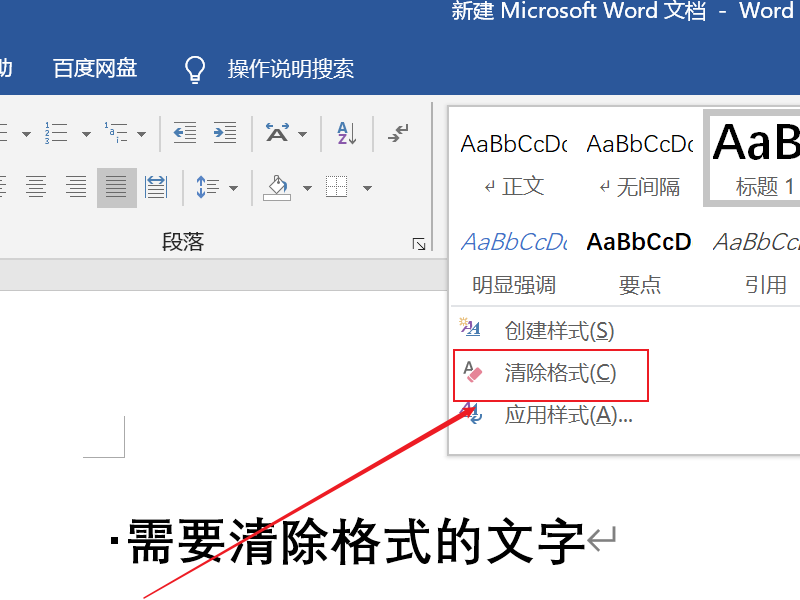The width and height of the screenshot is (800, 600).
Task: Click 百度网盘 in the ribbon
Action: point(94,68)
